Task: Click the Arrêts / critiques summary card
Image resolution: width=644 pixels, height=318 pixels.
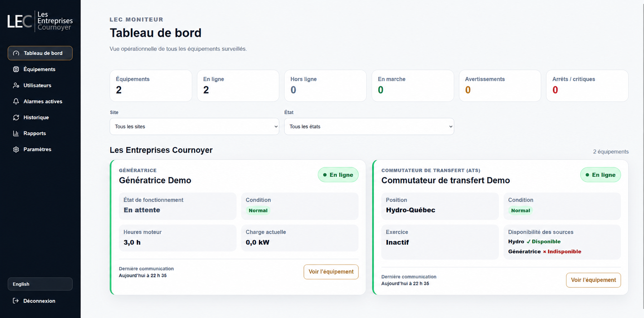Action: coord(587,86)
